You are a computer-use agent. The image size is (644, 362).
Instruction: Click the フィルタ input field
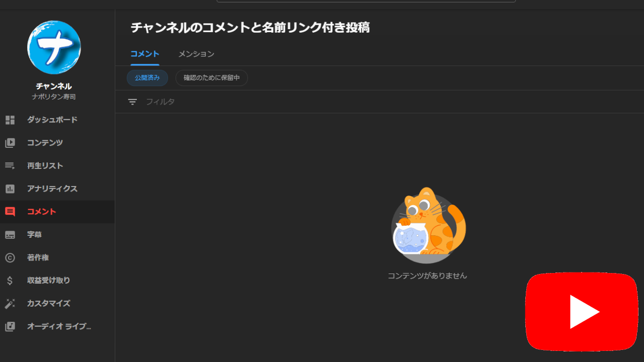(x=380, y=102)
